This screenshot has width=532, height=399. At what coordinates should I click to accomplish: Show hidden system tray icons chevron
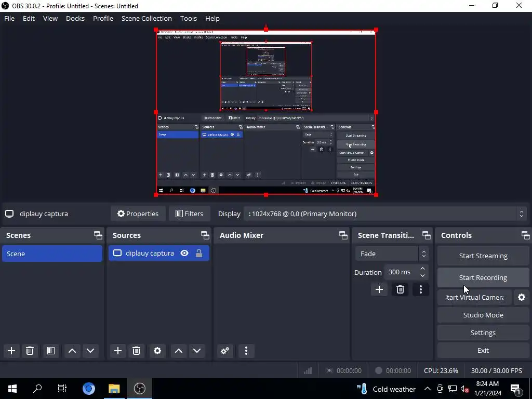(428, 389)
